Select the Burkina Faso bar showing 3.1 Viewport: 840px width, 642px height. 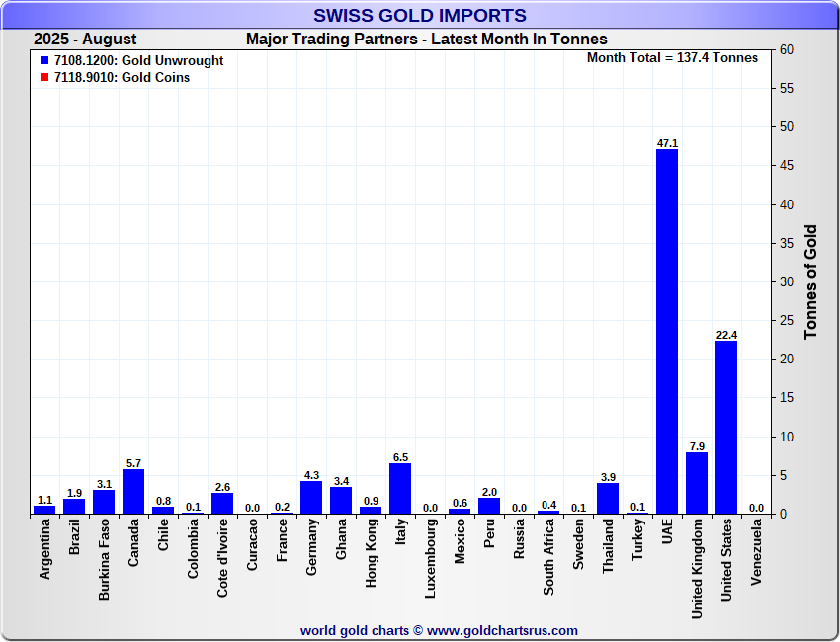[x=104, y=502]
